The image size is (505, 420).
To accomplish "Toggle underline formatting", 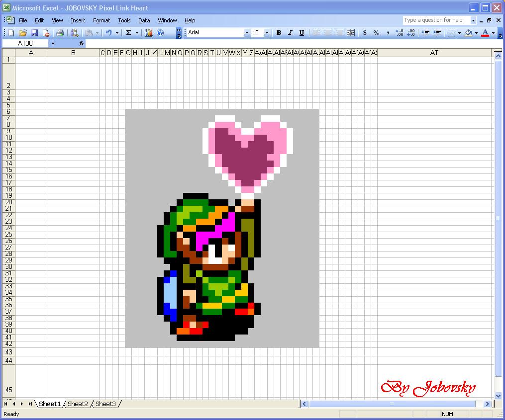I will pyautogui.click(x=302, y=33).
